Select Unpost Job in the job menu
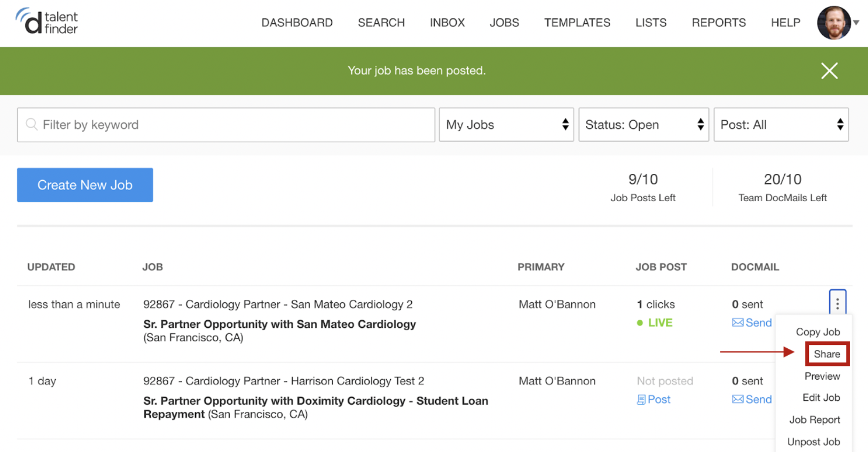This screenshot has height=452, width=868. 813,442
